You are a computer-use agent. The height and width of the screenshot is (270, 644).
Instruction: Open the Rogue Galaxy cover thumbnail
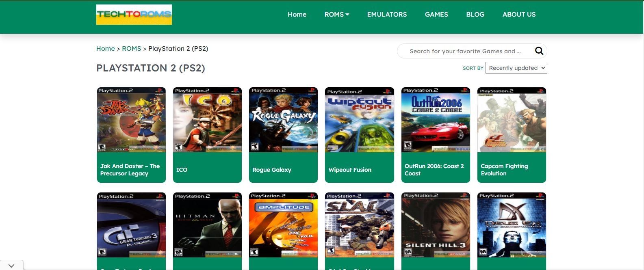click(283, 120)
